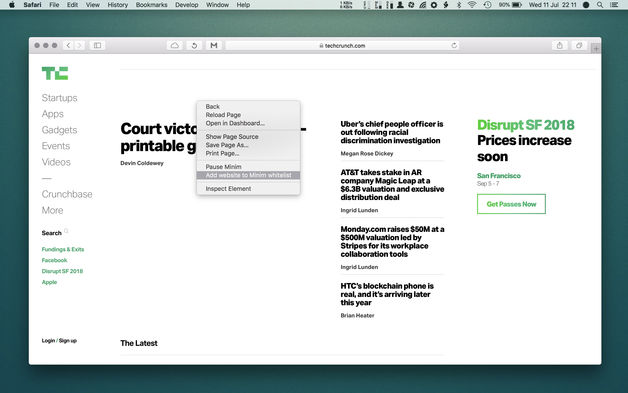The height and width of the screenshot is (393, 628).
Task: Open Fundings & Exits topic link
Action: coord(63,249)
